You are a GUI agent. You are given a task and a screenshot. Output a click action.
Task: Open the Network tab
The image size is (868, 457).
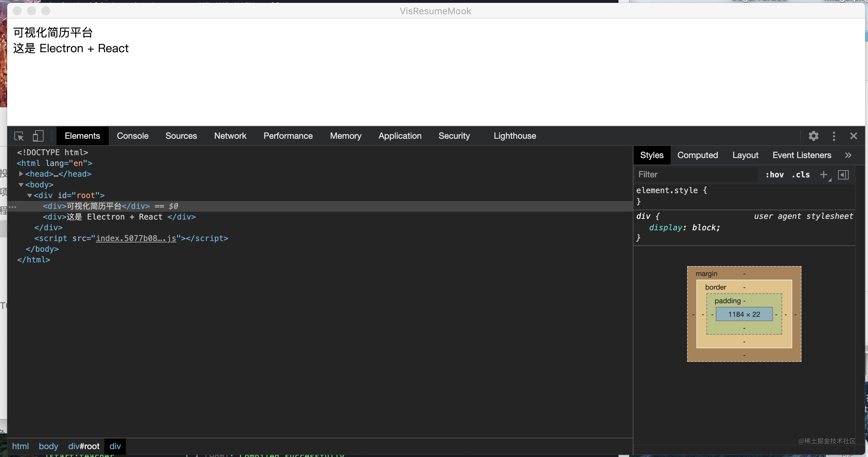pos(230,136)
